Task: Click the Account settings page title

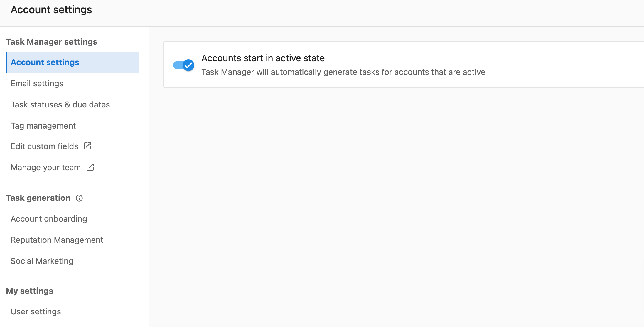Action: pos(51,10)
